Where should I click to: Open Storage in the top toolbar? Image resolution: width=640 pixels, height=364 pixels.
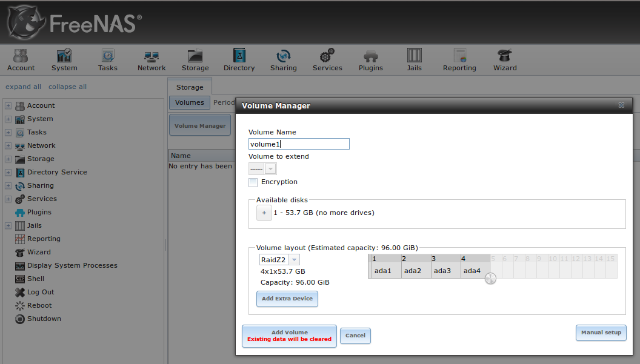coord(195,60)
